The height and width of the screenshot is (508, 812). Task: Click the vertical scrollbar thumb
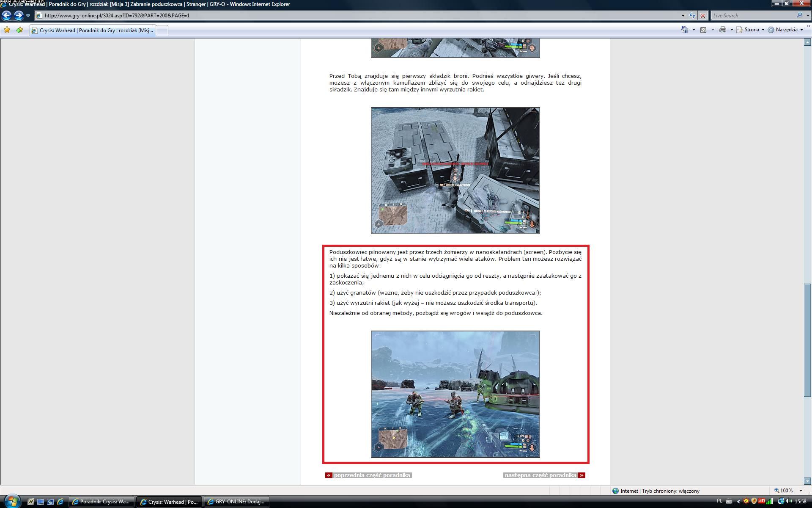(807, 340)
